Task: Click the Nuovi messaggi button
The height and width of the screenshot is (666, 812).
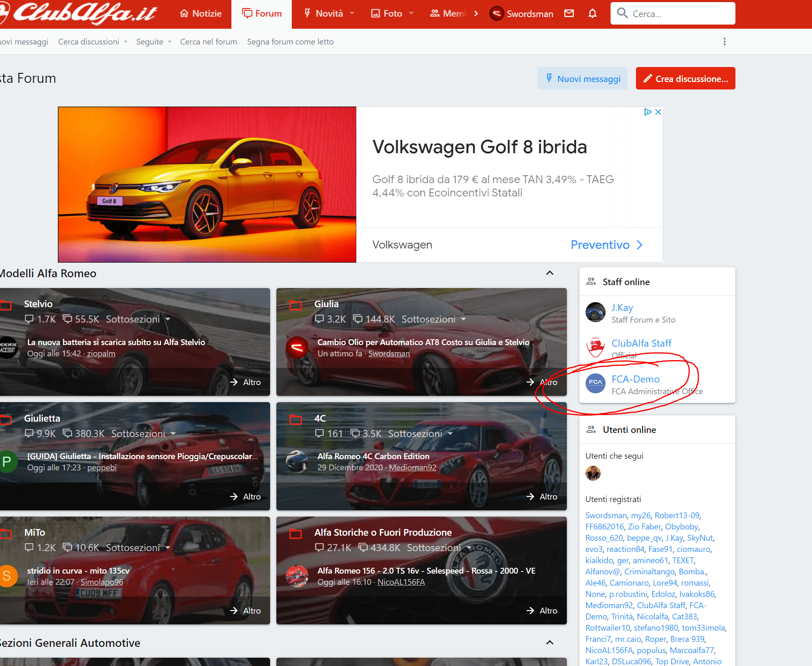Action: (583, 78)
